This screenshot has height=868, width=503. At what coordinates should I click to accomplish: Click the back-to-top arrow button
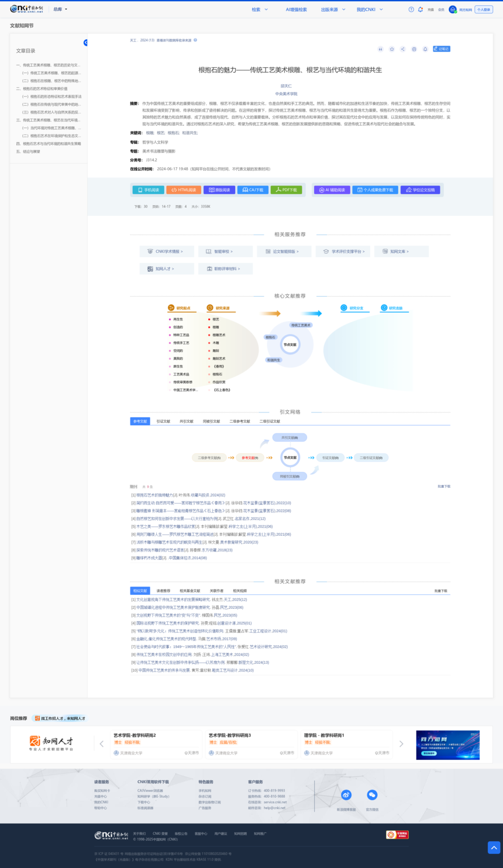tap(494, 847)
